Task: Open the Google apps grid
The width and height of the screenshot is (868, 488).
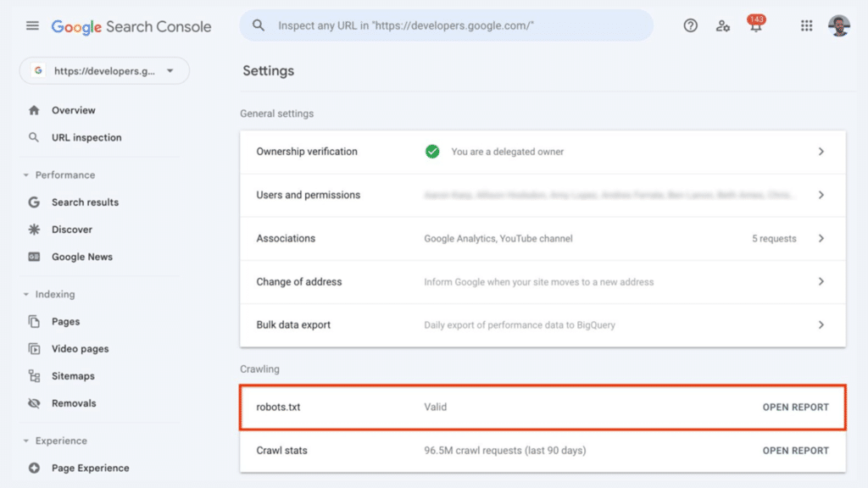Action: [x=807, y=25]
